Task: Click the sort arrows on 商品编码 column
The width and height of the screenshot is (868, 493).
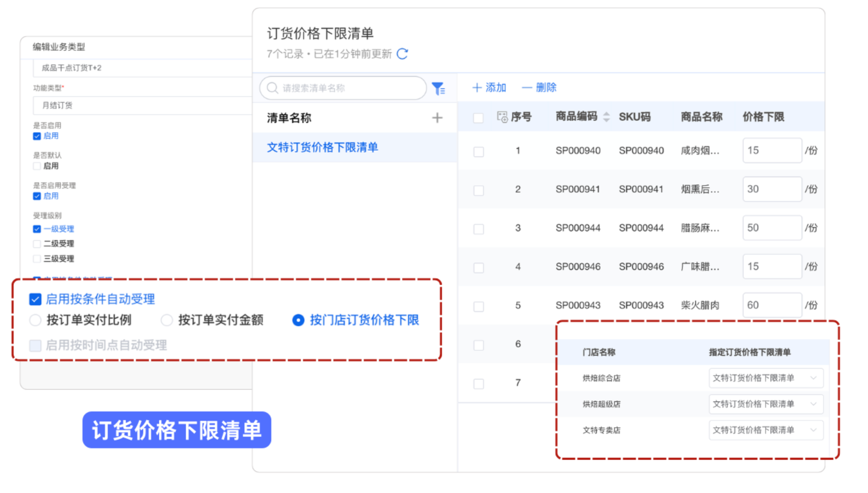Action: (607, 117)
